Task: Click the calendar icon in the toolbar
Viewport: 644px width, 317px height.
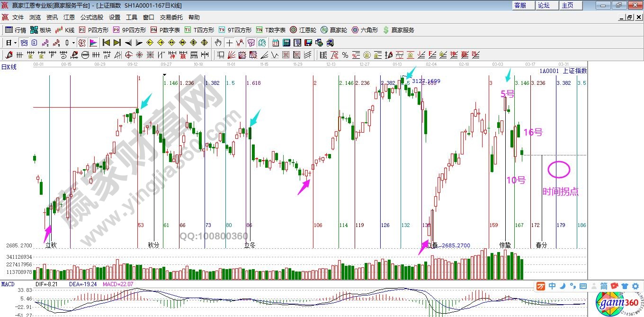Action: [276, 43]
